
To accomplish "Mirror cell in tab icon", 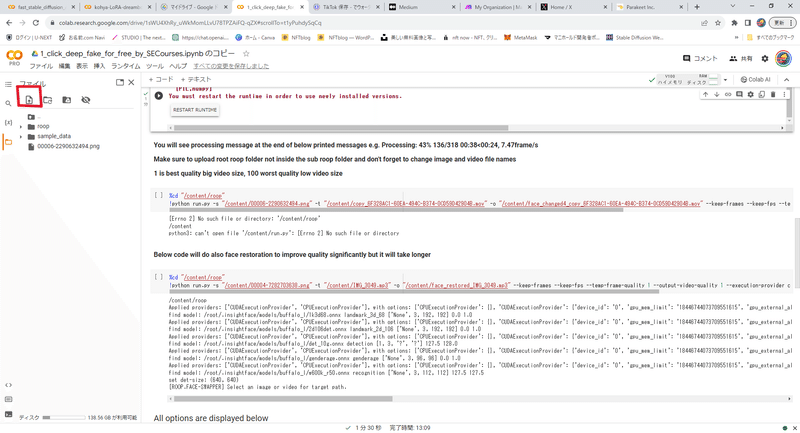I will pos(761,94).
